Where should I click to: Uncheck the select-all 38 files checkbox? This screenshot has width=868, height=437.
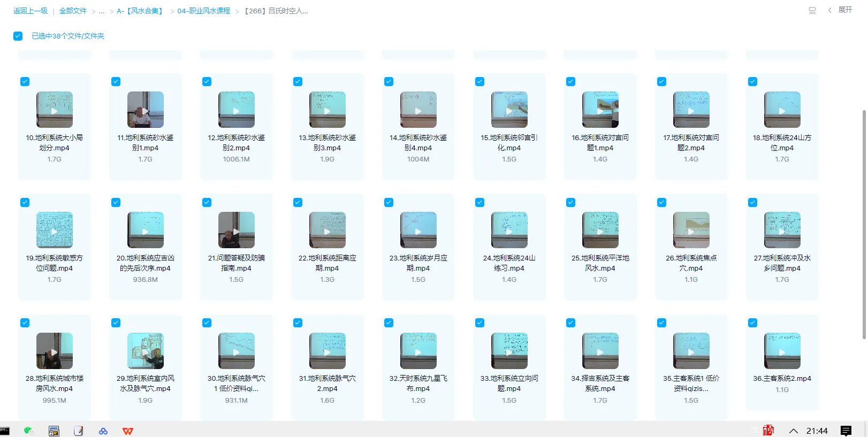click(18, 36)
